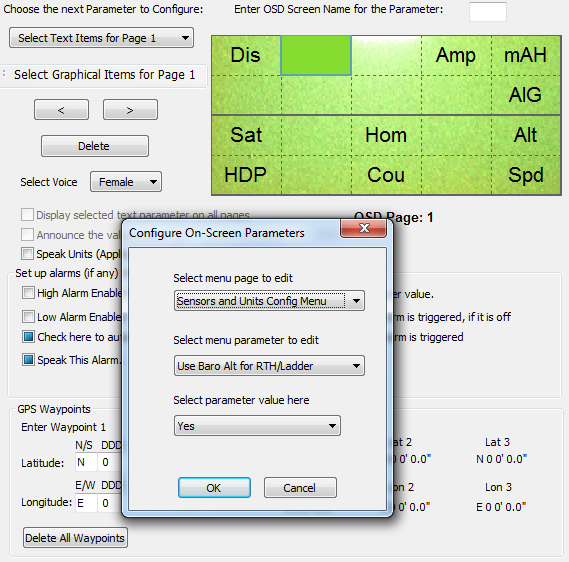
Task: Select the highlighted green OSD grid cell
Action: pyautogui.click(x=316, y=55)
